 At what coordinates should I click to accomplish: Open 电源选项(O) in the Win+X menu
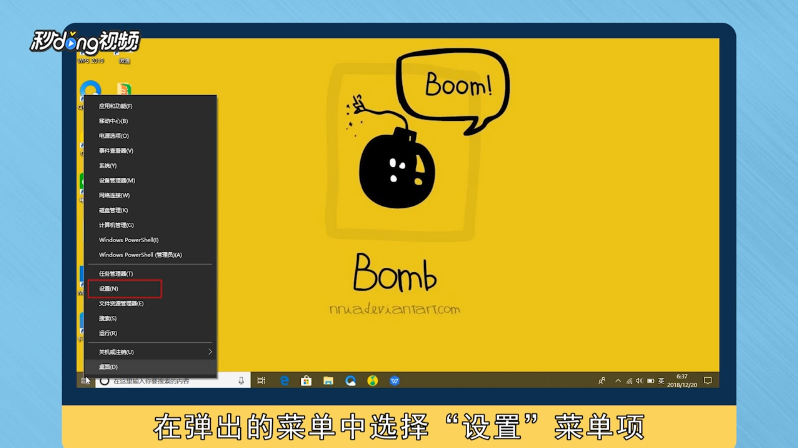(151, 136)
